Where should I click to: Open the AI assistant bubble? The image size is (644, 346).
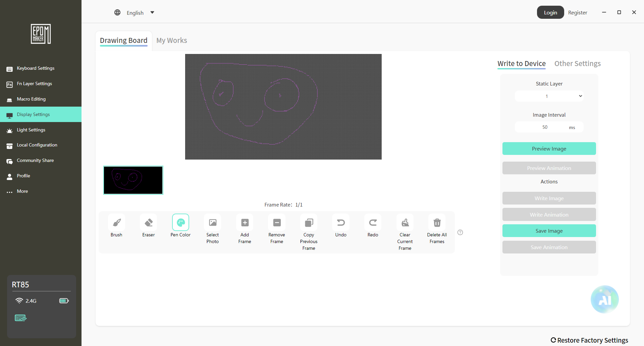tap(605, 299)
